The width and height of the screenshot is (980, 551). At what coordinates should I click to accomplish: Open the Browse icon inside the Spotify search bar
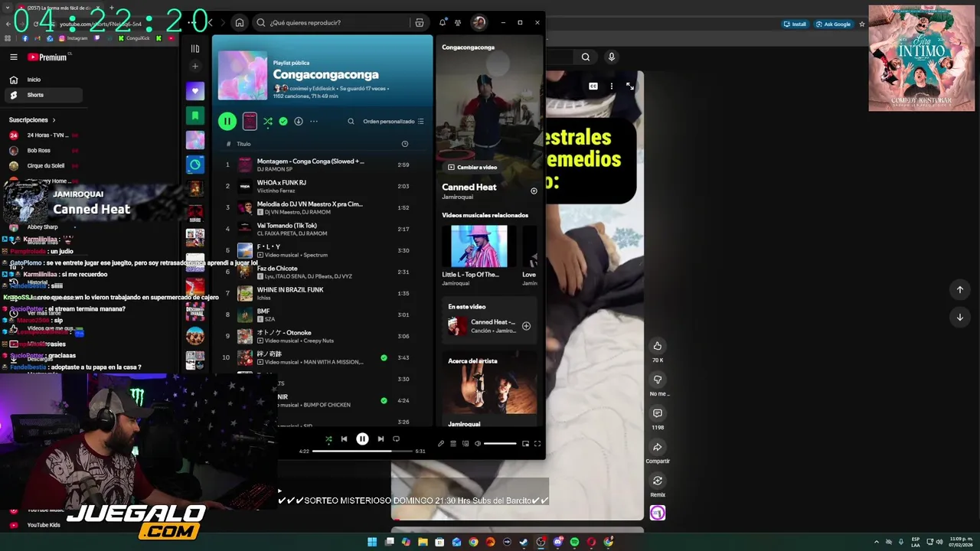click(x=420, y=22)
